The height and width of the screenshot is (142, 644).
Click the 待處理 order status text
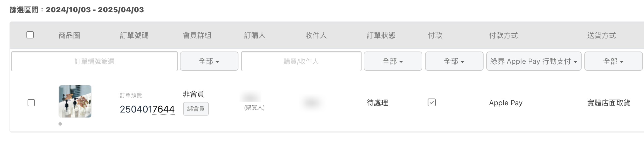tap(377, 103)
